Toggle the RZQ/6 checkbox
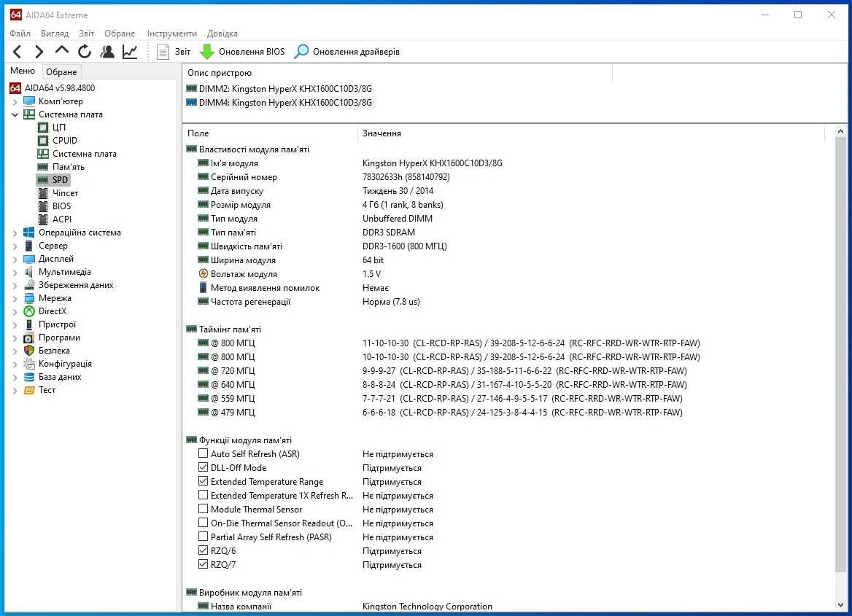 point(203,550)
